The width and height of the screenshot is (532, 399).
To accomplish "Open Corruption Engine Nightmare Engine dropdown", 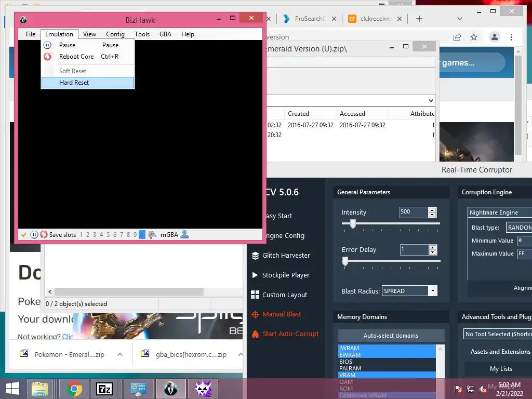I will (499, 212).
